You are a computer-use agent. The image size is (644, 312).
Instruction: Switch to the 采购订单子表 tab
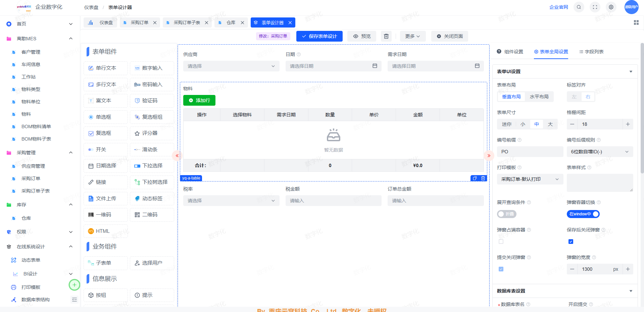pyautogui.click(x=187, y=22)
